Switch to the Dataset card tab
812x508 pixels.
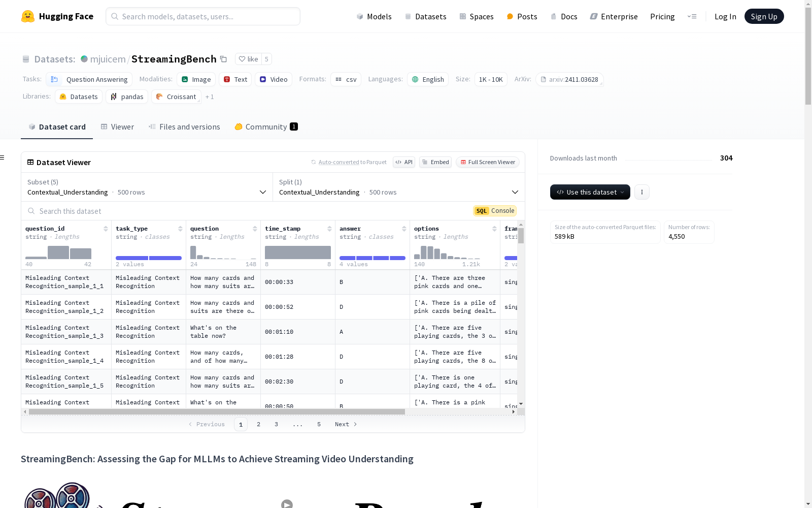pos(57,127)
